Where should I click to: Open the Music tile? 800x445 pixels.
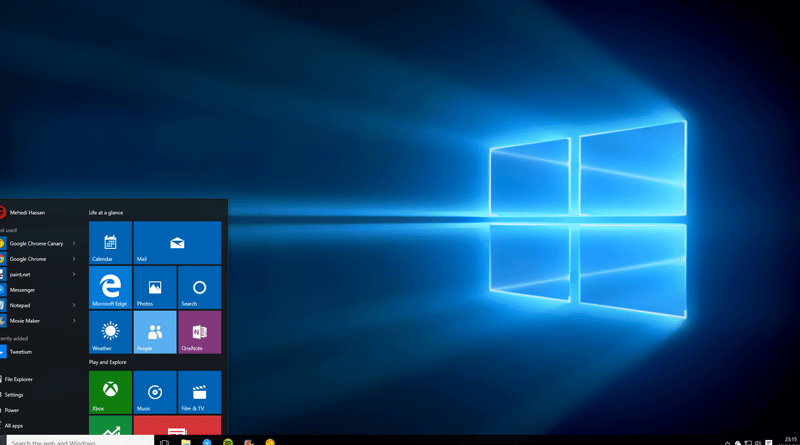[155, 392]
